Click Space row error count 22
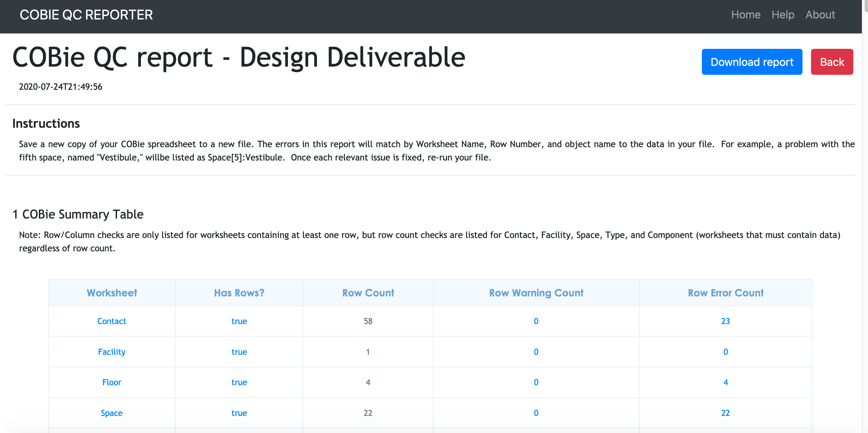Image resolution: width=868 pixels, height=433 pixels. point(725,413)
